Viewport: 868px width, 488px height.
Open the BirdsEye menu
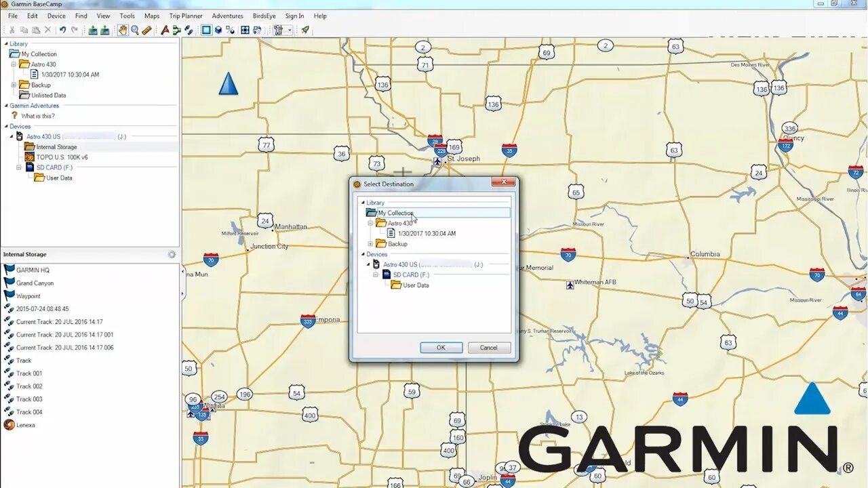(x=264, y=16)
